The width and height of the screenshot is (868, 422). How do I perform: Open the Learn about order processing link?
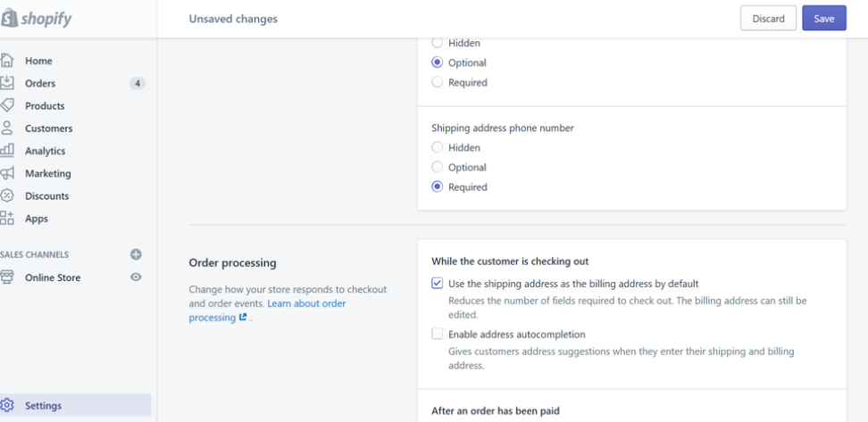pyautogui.click(x=306, y=303)
